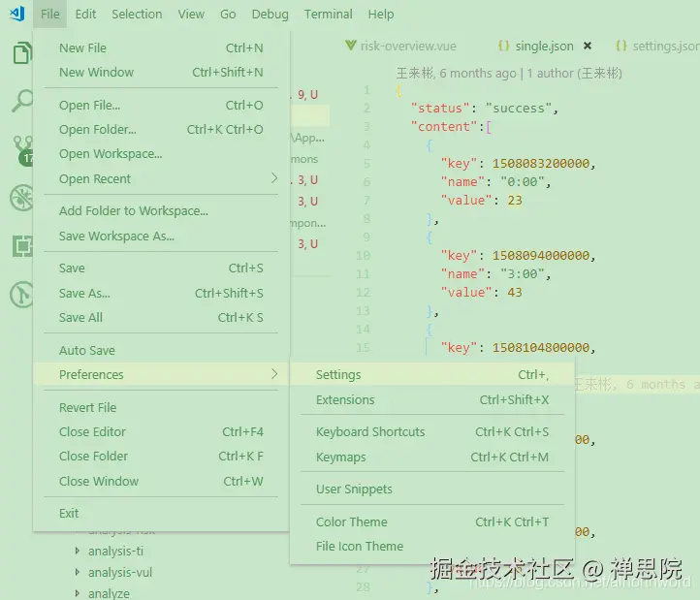Open the GitLens activity bar icon
Screen dimensions: 700x600
[x=21, y=295]
